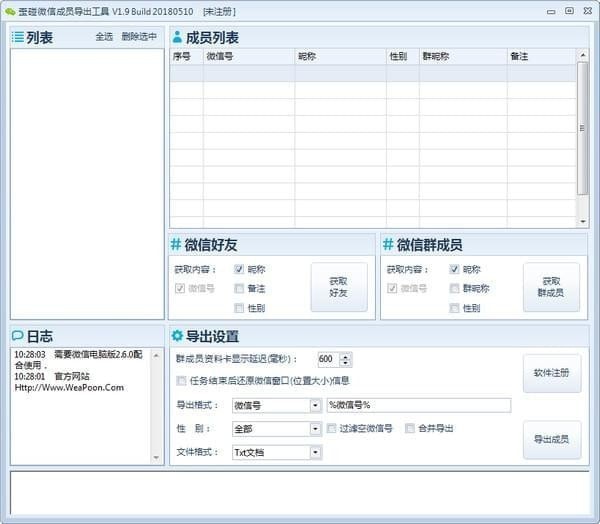600x524 pixels.
Task: Click the hash icon beside 微信群成员
Action: (388, 245)
